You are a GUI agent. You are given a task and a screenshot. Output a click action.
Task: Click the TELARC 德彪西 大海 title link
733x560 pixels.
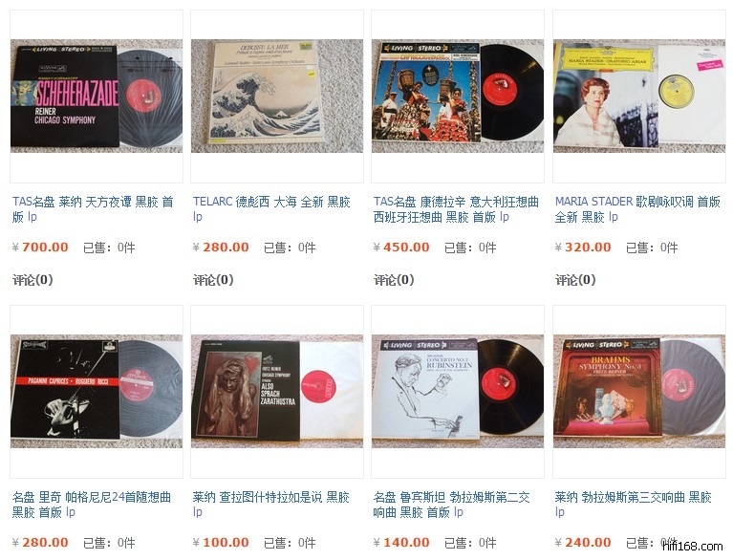click(271, 209)
